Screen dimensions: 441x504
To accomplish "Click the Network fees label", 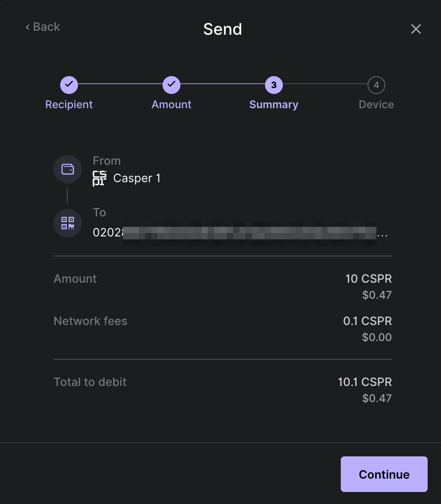I will pos(90,321).
